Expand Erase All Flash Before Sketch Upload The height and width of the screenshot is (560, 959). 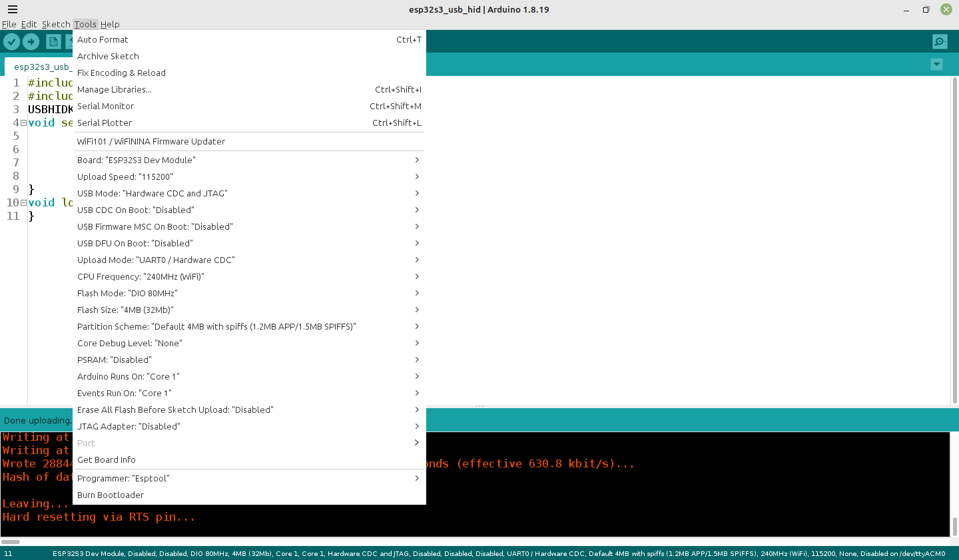tap(249, 410)
